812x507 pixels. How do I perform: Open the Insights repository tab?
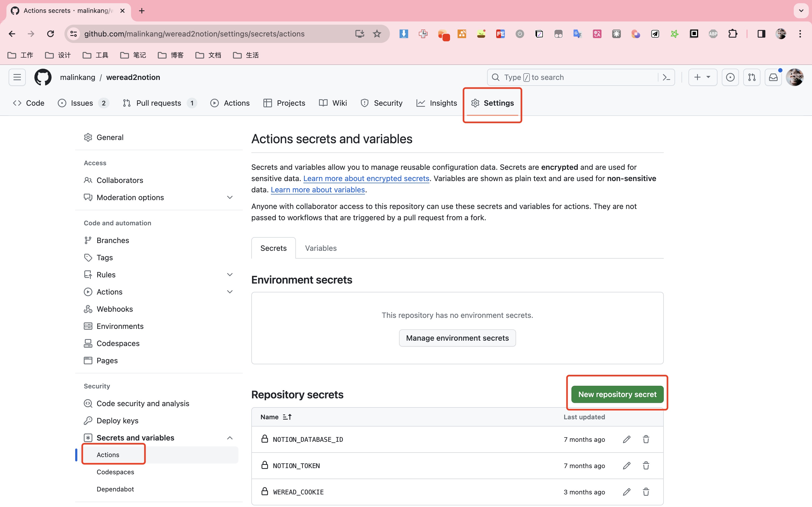437,103
